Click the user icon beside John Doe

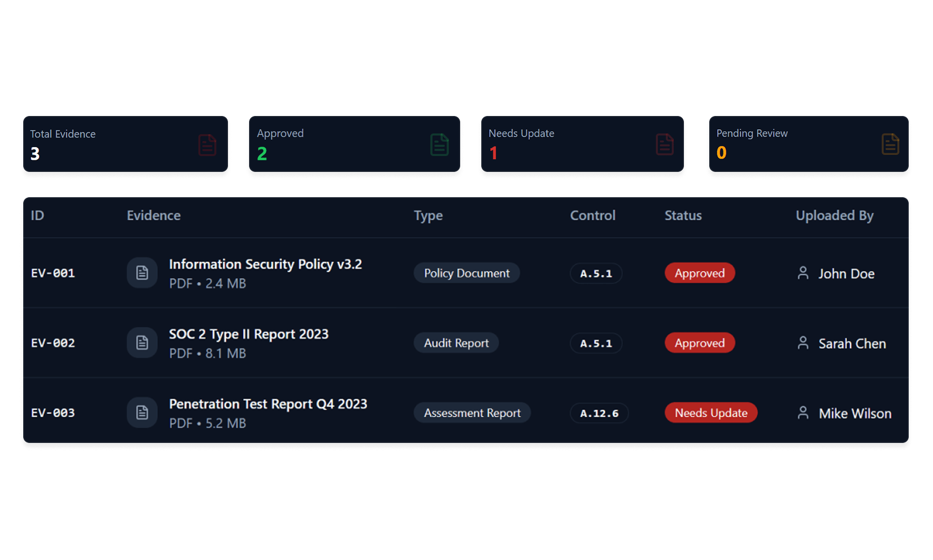pyautogui.click(x=803, y=273)
